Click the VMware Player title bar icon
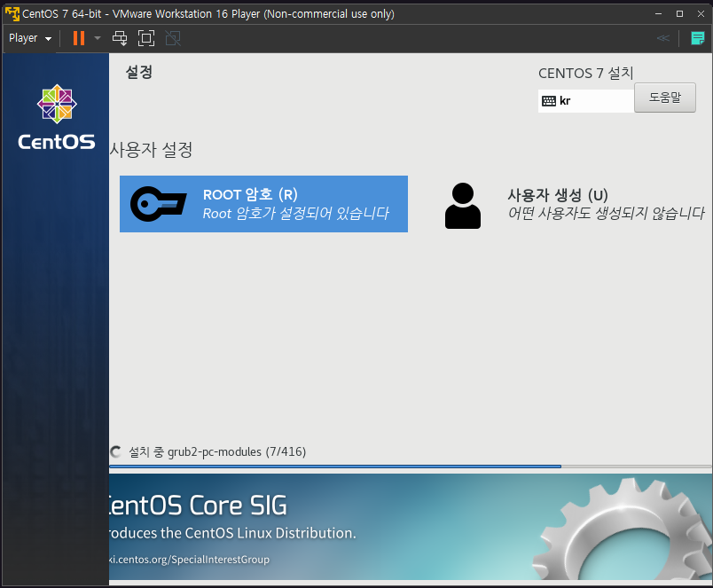Screen dimensions: 713x588 point(12,13)
